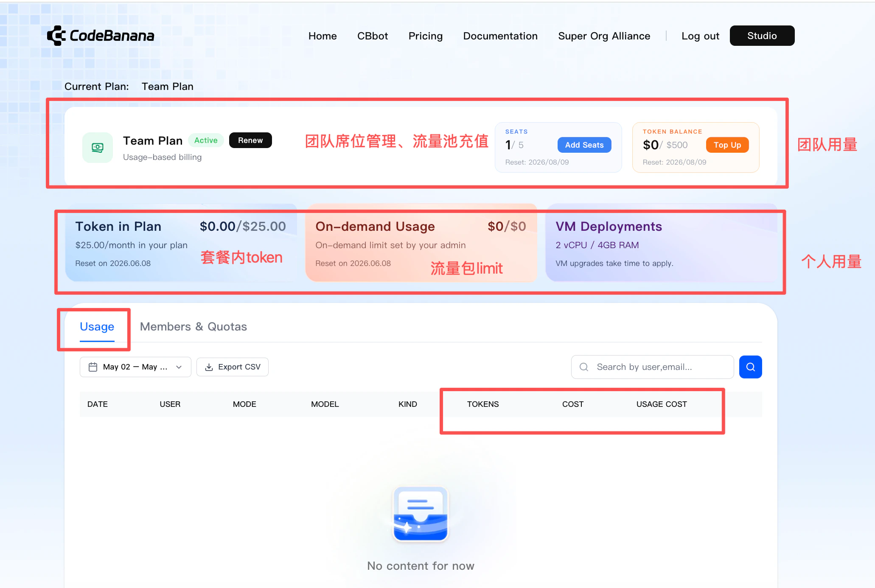Click 'Usage-based billing' subtitle
The height and width of the screenshot is (588, 875).
[x=162, y=157]
